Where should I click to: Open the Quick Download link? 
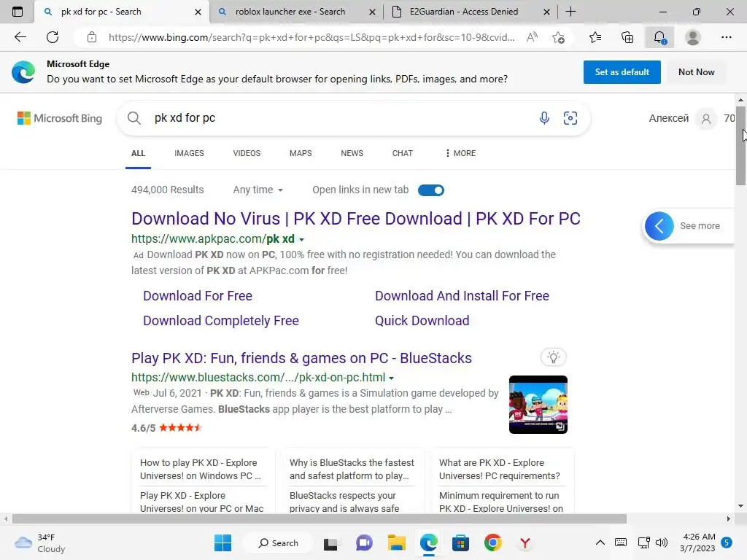click(422, 321)
